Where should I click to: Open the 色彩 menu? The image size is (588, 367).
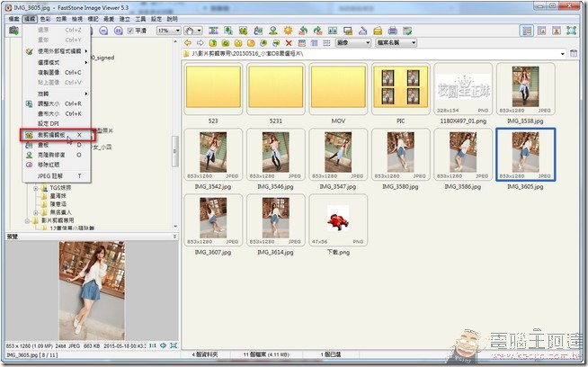(x=45, y=19)
